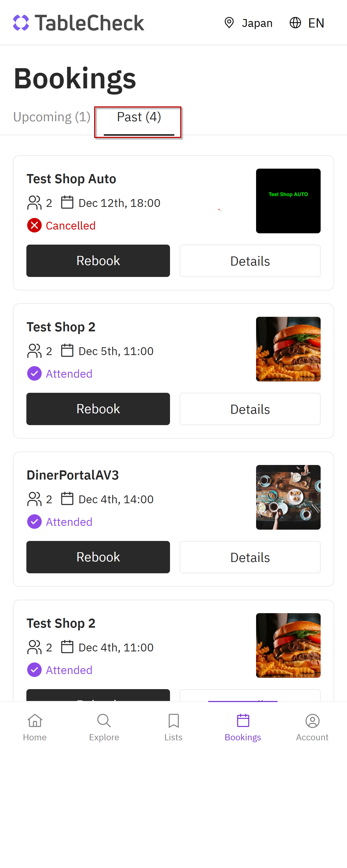Open the DinerPortalAV3 table photo thumbnail
The width and height of the screenshot is (347, 868).
point(288,497)
